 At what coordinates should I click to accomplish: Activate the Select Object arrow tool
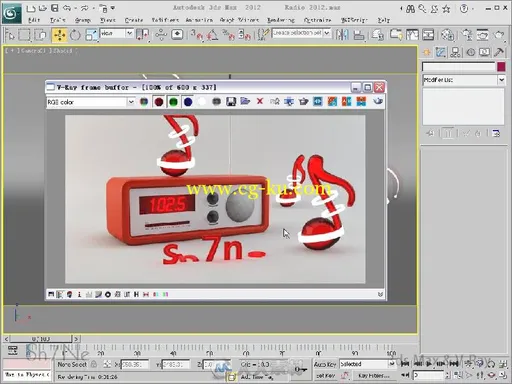click(10, 35)
